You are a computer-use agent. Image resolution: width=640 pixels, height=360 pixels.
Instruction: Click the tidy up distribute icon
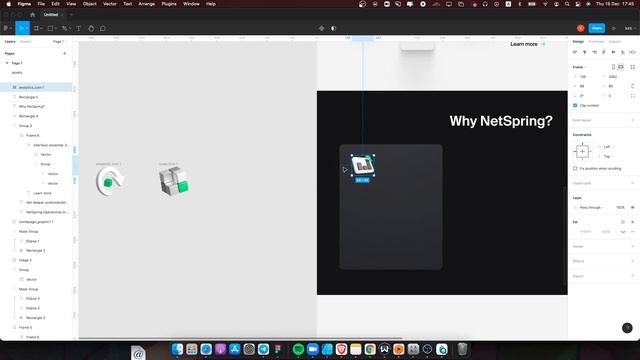point(632,52)
